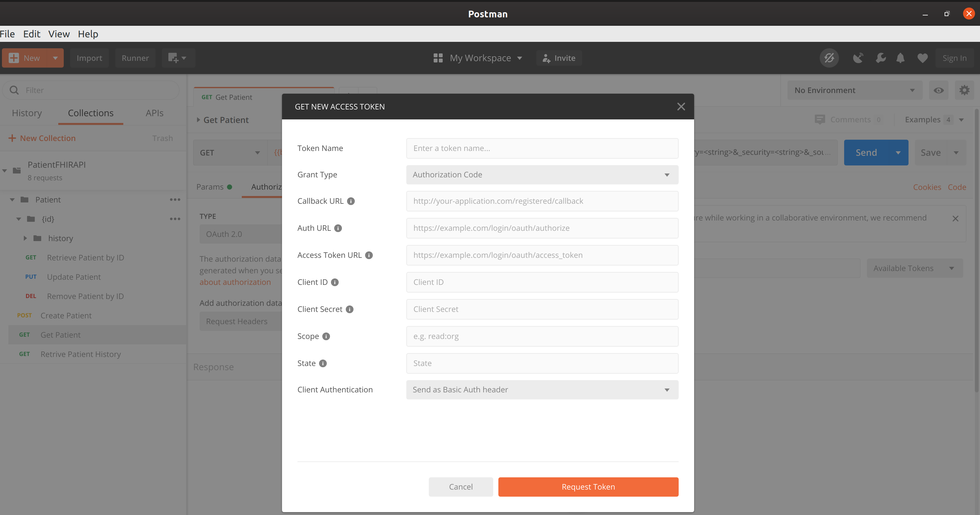This screenshot has height=515, width=980.
Task: Click the Import button
Action: [89, 58]
